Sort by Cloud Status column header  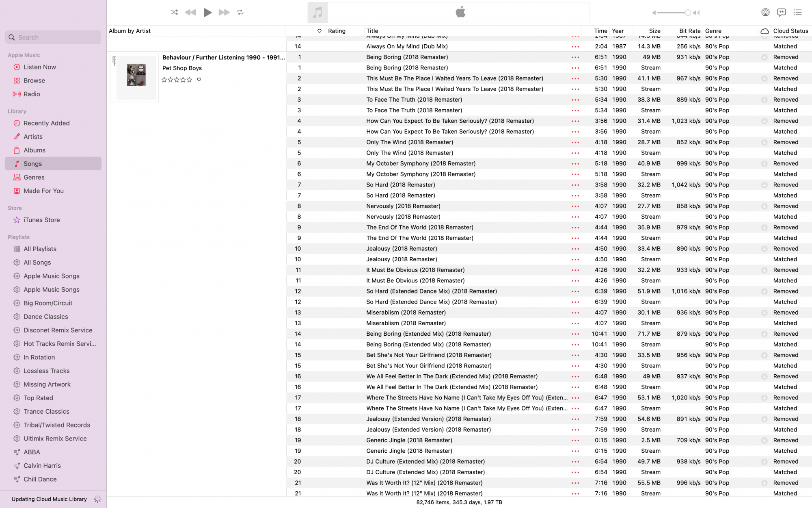790,31
